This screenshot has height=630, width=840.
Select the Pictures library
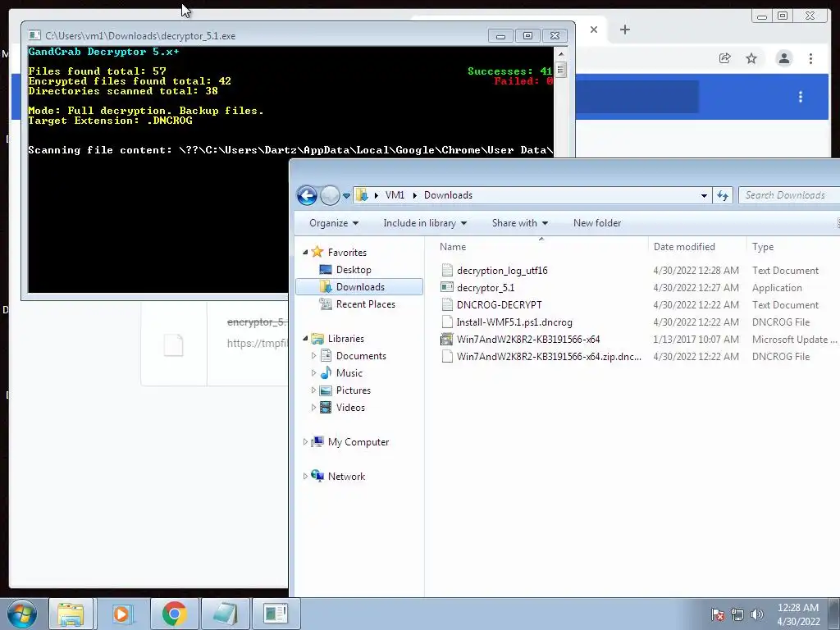click(x=353, y=390)
